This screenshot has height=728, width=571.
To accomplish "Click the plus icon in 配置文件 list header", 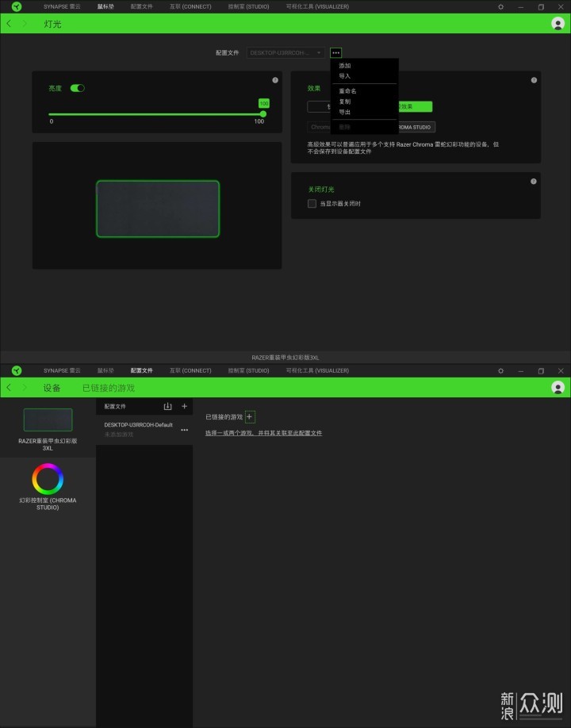I will pyautogui.click(x=184, y=406).
